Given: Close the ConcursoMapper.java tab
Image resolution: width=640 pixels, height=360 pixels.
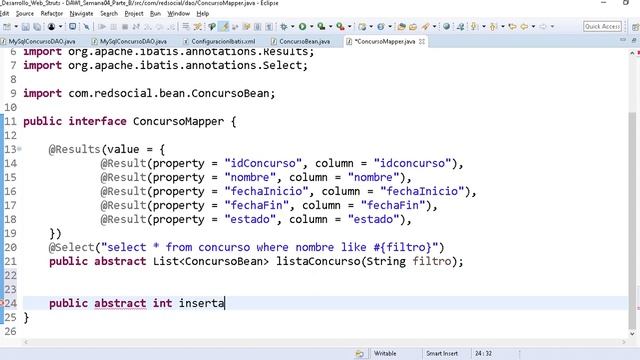Looking at the screenshot, I should (x=422, y=41).
